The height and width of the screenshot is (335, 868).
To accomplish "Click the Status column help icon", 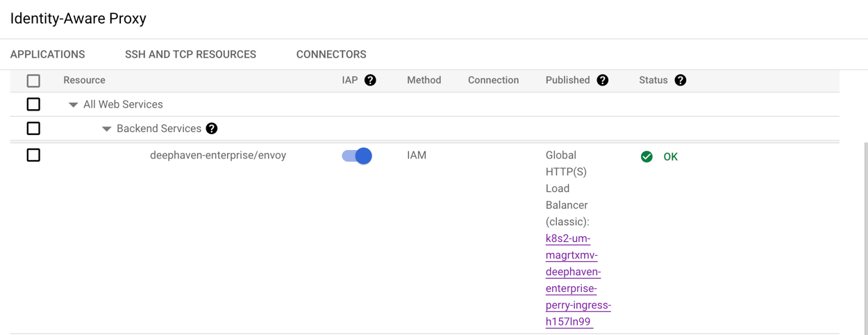I will (681, 80).
